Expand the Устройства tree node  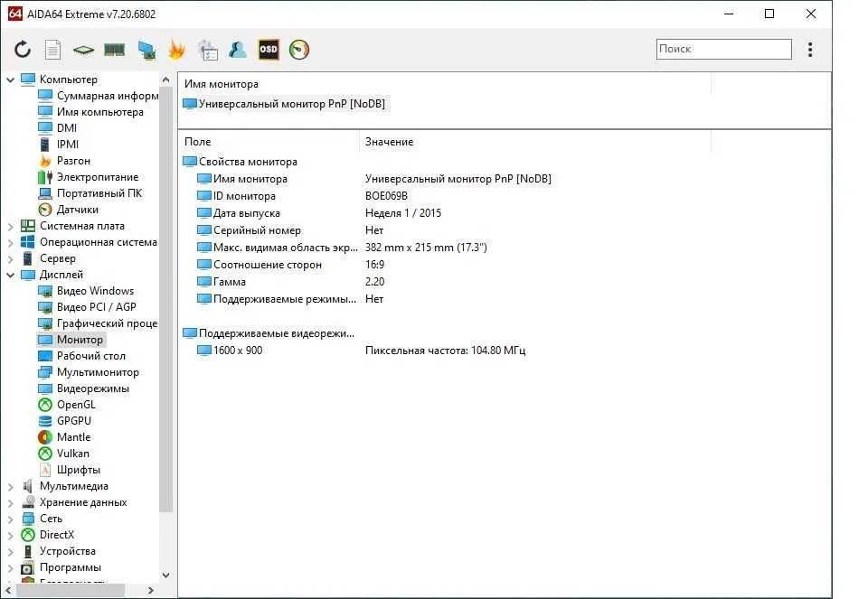click(x=10, y=551)
